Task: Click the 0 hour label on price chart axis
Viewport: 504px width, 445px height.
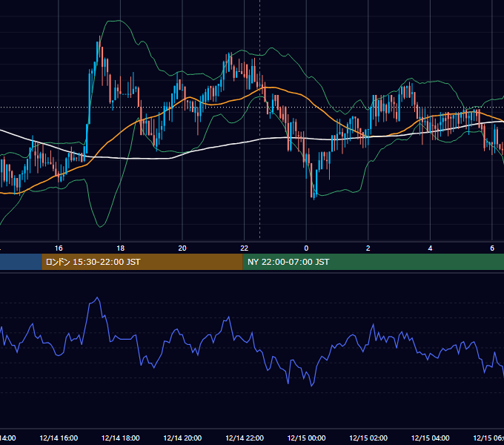Action: [x=306, y=248]
